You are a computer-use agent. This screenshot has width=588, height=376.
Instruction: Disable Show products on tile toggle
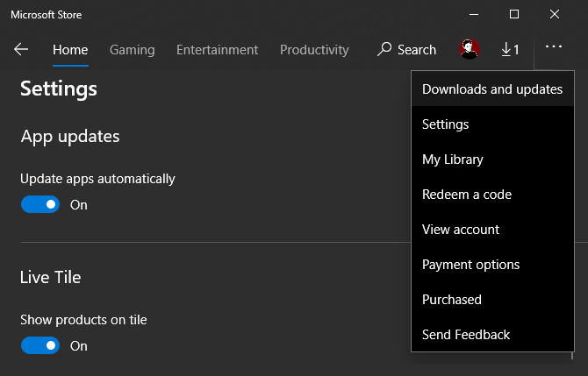(x=40, y=346)
